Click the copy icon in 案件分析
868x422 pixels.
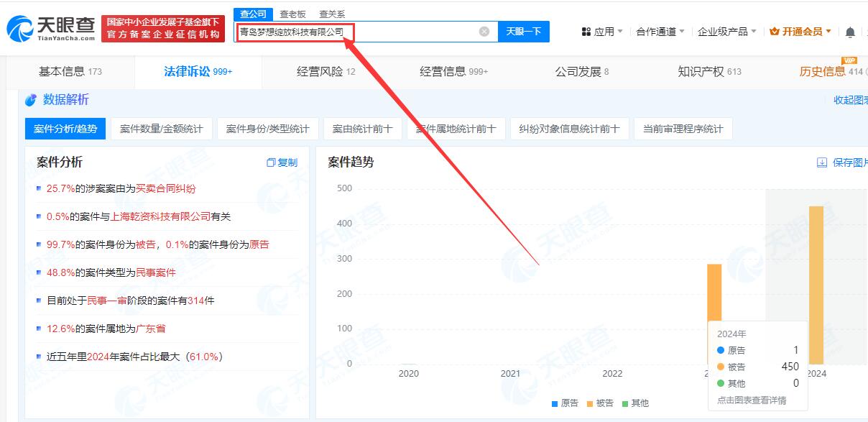(x=271, y=163)
